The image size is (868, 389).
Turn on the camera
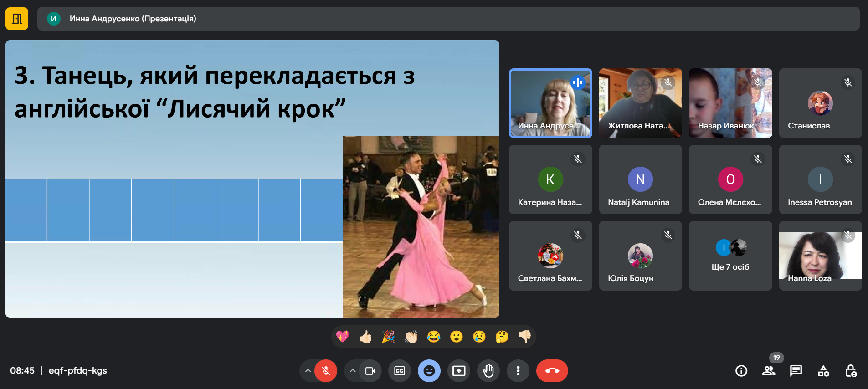[x=370, y=371]
